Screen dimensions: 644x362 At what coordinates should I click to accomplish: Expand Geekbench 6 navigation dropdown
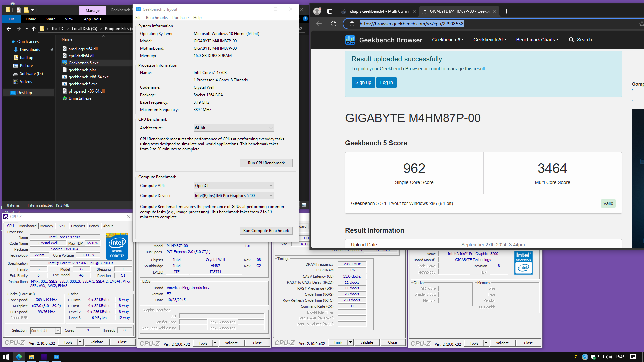(448, 40)
